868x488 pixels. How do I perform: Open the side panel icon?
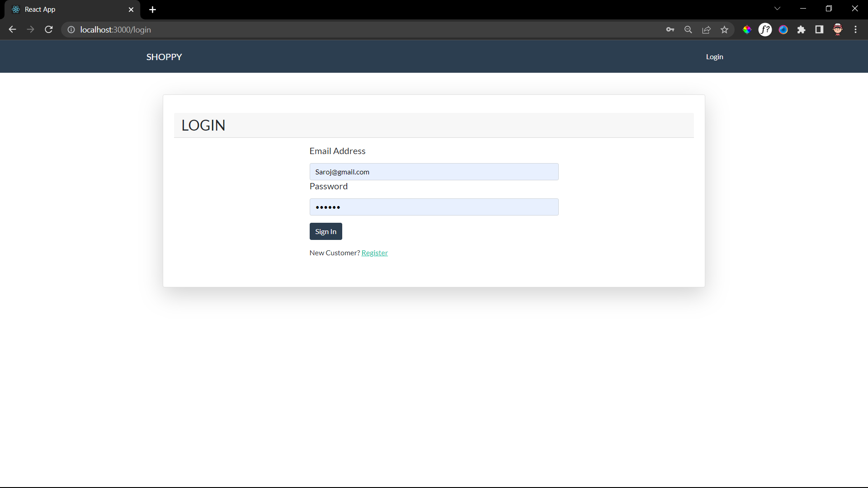[819, 29]
